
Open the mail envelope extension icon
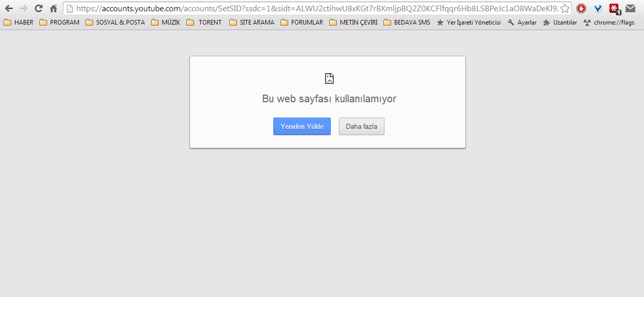click(x=630, y=8)
